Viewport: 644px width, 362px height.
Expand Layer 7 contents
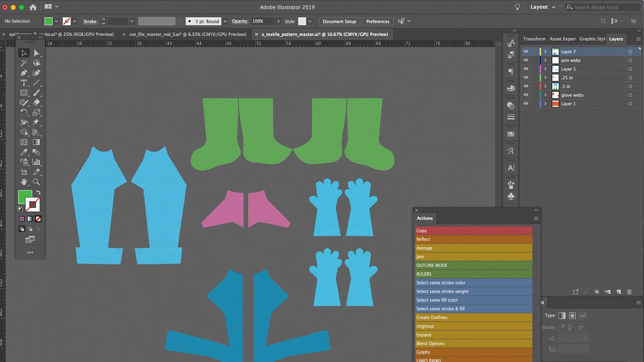pos(545,52)
